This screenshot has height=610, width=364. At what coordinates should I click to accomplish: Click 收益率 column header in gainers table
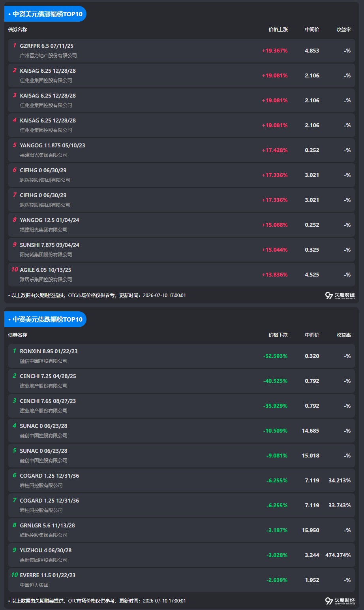(343, 30)
